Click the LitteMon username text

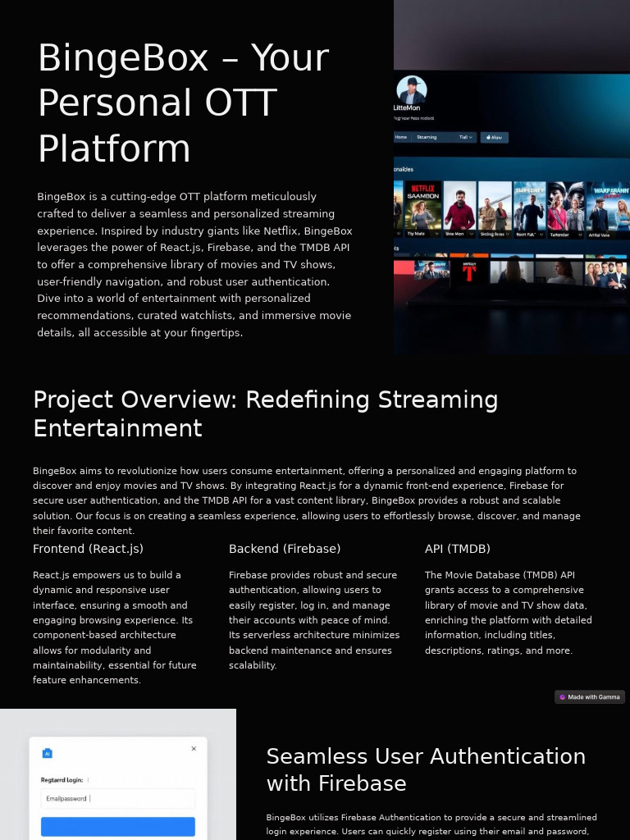407,107
